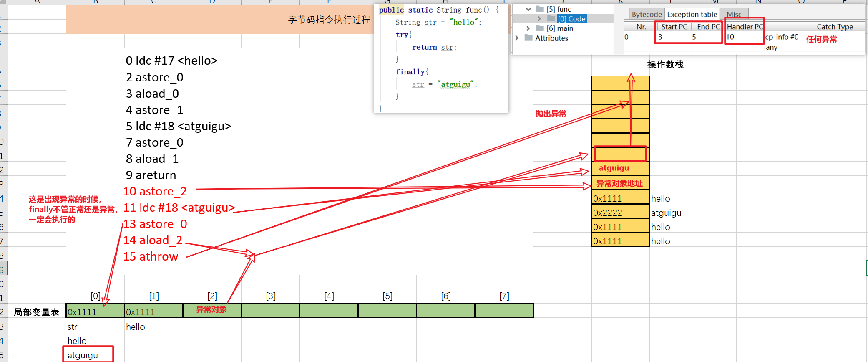
Task: Select the red atguigu stack cell
Action: [x=621, y=168]
